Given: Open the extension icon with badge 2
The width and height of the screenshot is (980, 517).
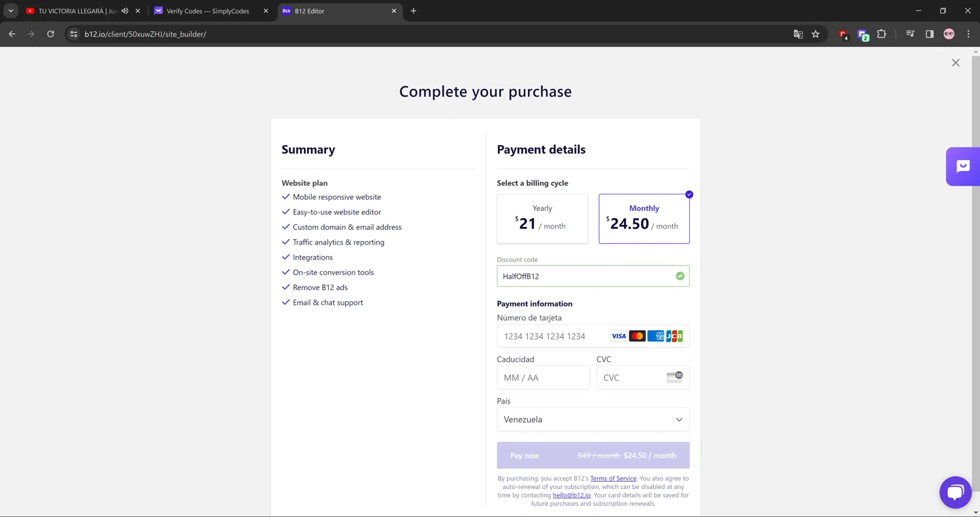Looking at the screenshot, I should coord(863,35).
